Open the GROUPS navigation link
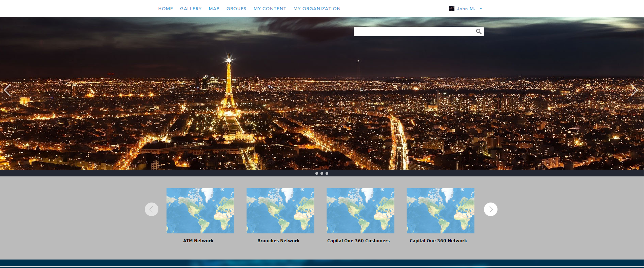This screenshot has height=268, width=644. (236, 9)
